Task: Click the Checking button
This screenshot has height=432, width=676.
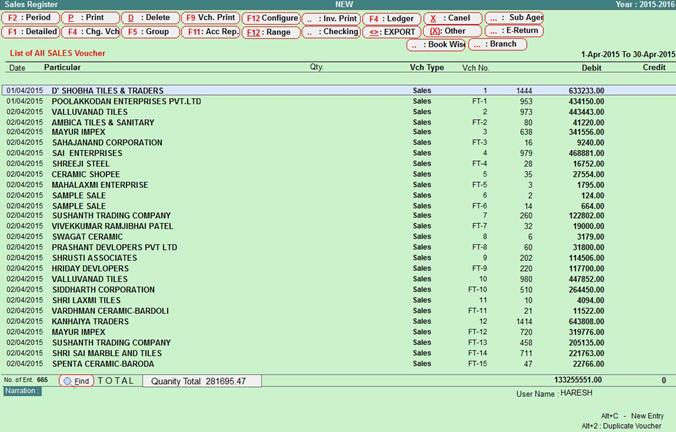Action: (331, 32)
